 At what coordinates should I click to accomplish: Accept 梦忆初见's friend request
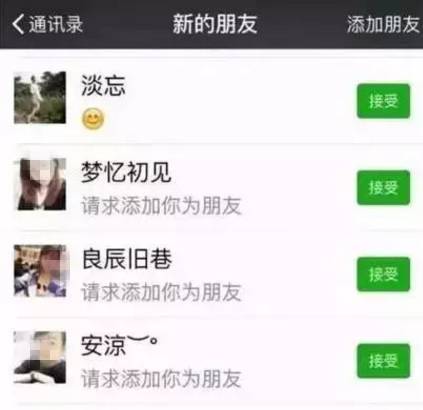(x=383, y=188)
